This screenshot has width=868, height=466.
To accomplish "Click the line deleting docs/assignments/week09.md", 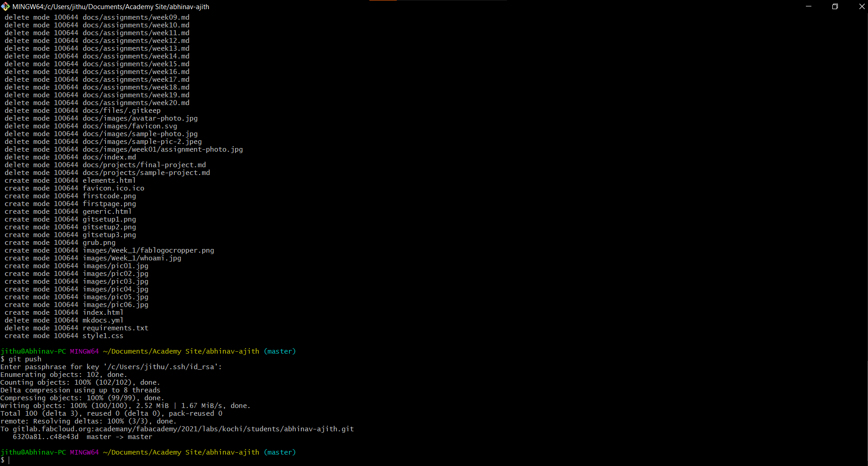I will pos(97,17).
